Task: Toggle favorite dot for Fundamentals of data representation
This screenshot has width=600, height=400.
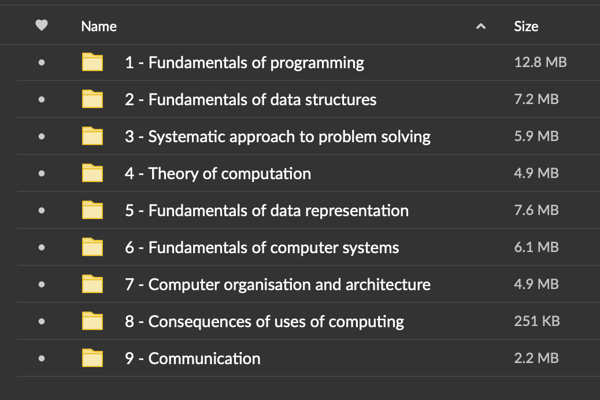Action: (41, 211)
